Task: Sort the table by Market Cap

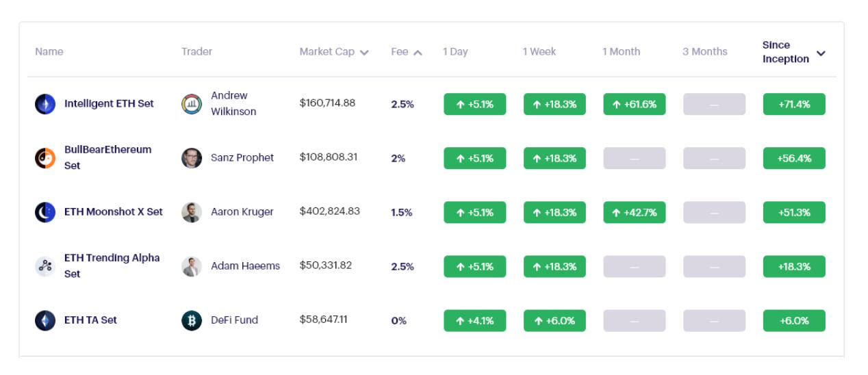Action: 334,52
